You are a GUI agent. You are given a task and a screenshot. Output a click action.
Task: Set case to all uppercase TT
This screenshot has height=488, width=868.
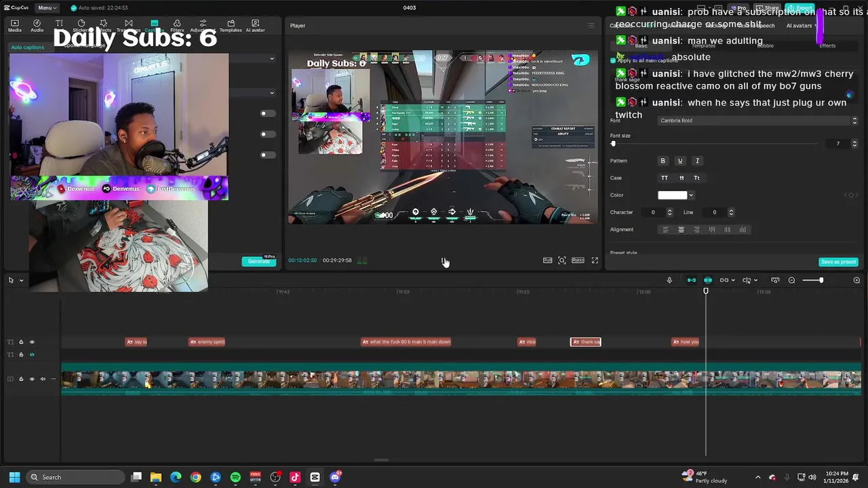pos(665,178)
